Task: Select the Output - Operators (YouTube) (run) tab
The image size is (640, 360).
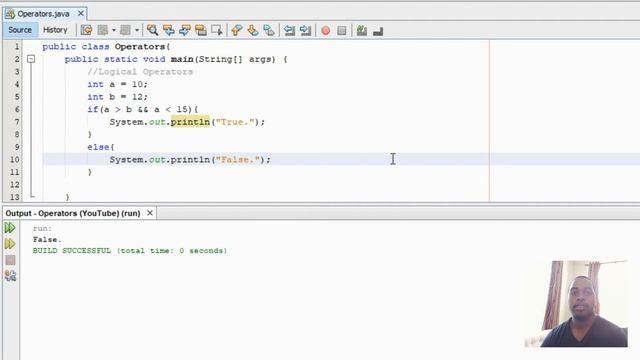Action: pyautogui.click(x=73, y=213)
